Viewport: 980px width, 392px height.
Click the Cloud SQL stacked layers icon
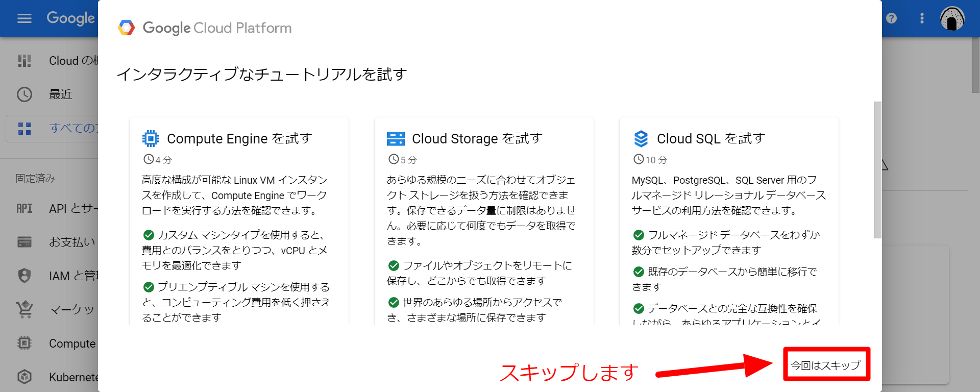pyautogui.click(x=641, y=138)
